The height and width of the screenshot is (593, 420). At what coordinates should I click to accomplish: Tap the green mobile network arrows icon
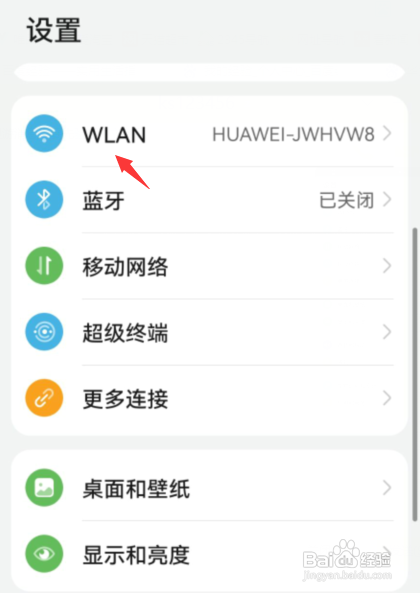pyautogui.click(x=44, y=266)
